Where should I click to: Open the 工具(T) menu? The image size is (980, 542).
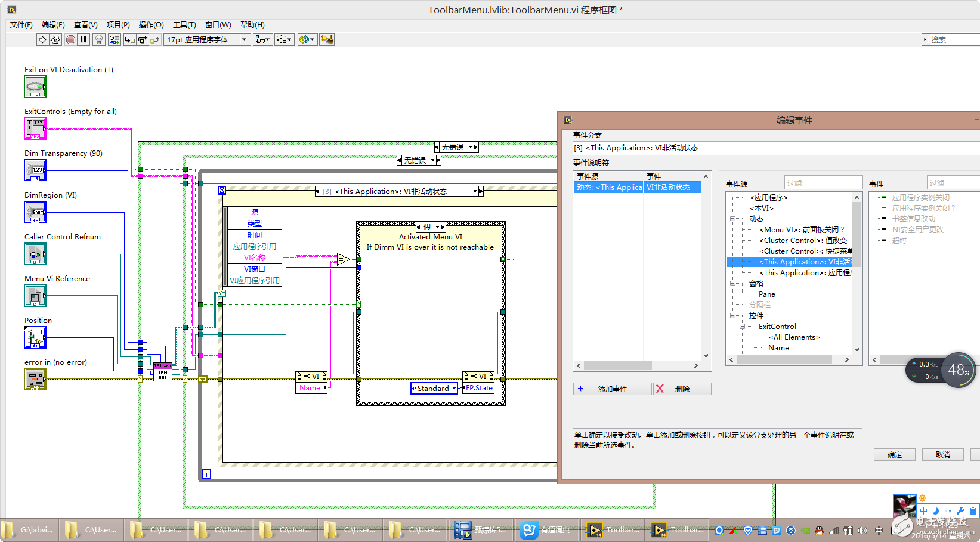184,24
